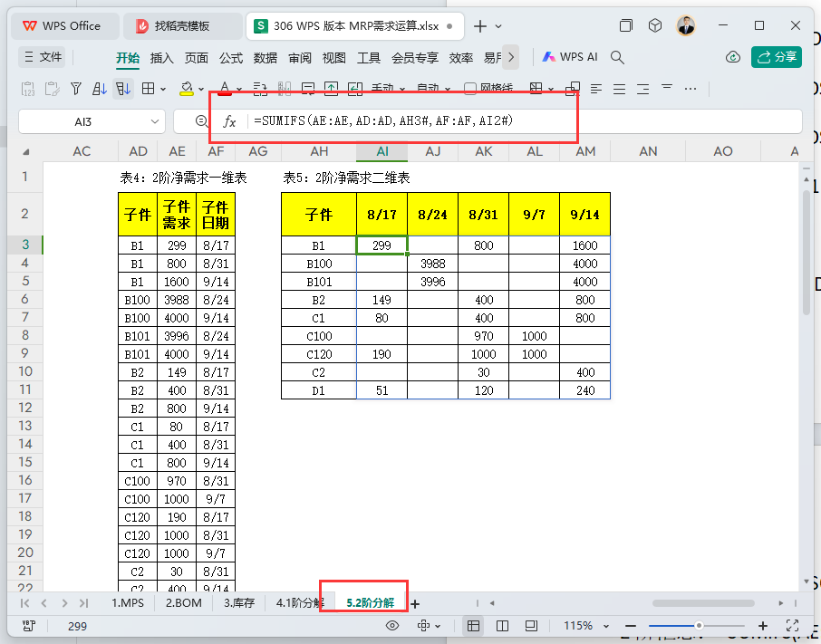Click the multi-window icon in title bar
The width and height of the screenshot is (821, 644).
pyautogui.click(x=625, y=25)
